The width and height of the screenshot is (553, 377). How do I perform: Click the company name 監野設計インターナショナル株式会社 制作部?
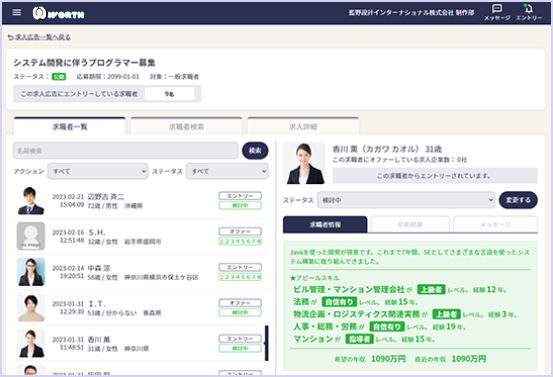[411, 13]
